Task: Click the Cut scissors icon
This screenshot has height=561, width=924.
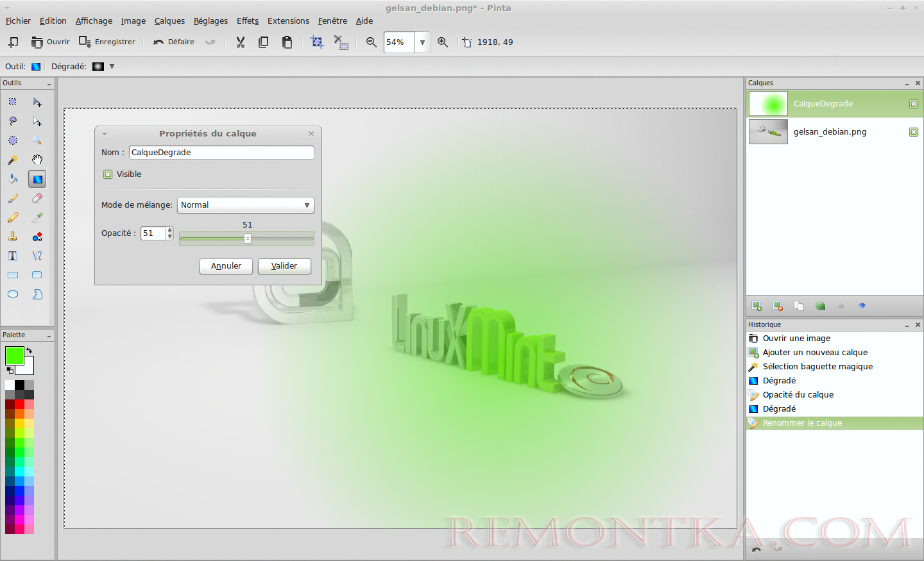Action: 241,42
